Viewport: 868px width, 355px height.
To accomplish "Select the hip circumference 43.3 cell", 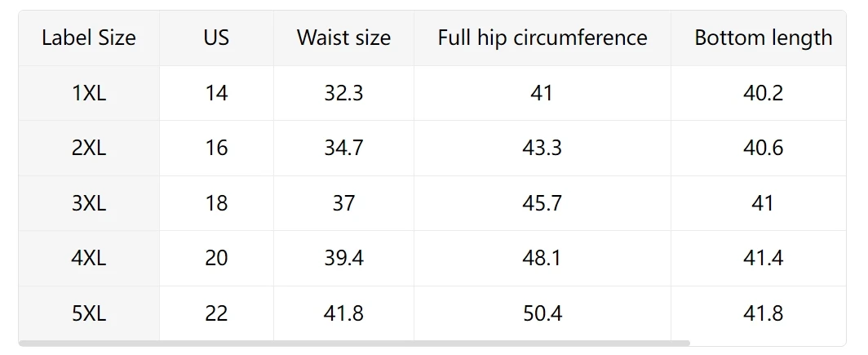I will [x=542, y=148].
